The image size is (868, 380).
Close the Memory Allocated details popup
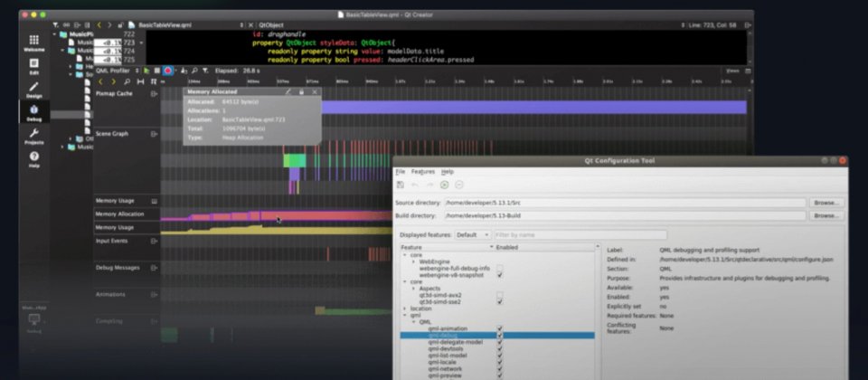click(x=315, y=92)
